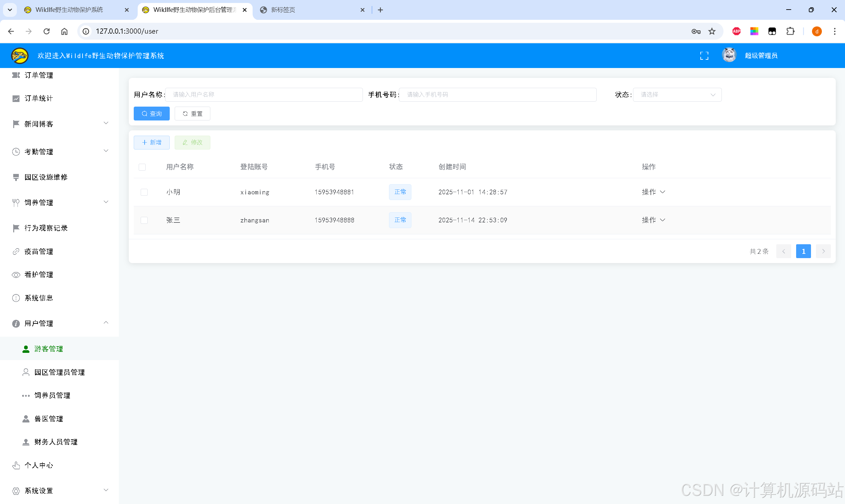Click the 正常 status tag for 小明
This screenshot has height=504, width=845.
pos(400,192)
